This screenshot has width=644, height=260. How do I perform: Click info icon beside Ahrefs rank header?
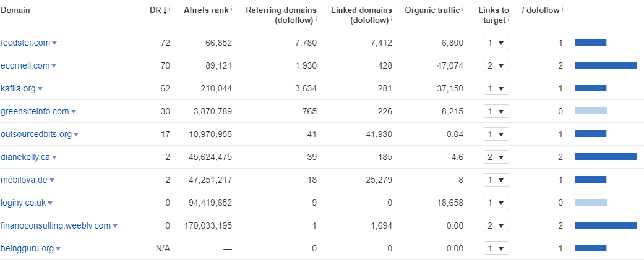click(231, 9)
